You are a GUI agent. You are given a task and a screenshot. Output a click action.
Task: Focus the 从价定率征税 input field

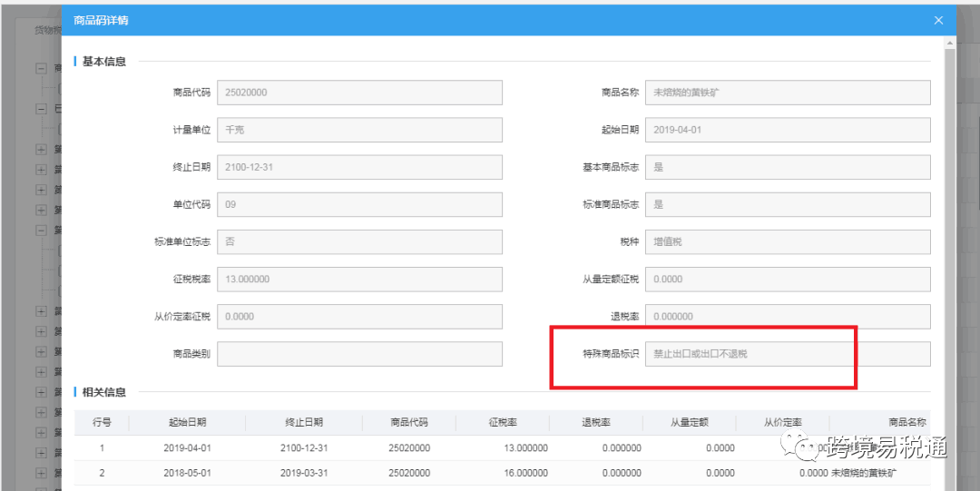pyautogui.click(x=359, y=317)
